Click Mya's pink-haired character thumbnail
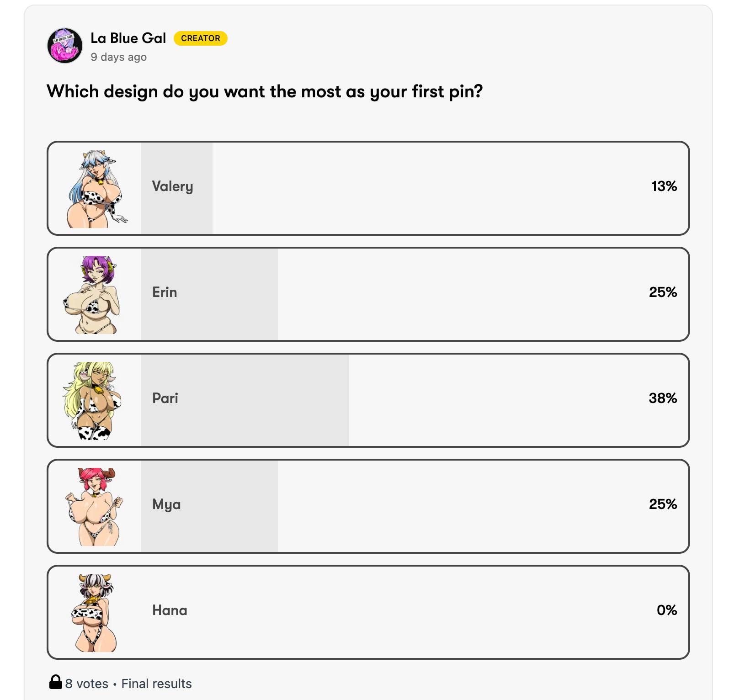Viewport: 734px width, 700px height. click(x=95, y=507)
